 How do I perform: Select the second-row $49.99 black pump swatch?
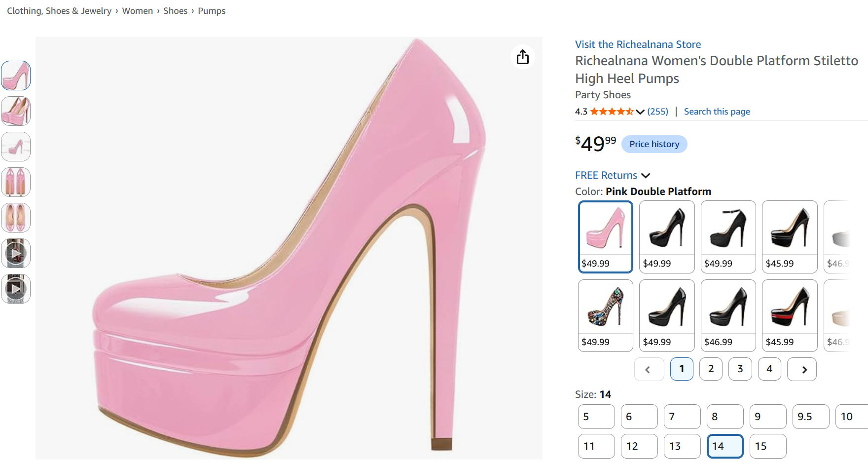[667, 316]
